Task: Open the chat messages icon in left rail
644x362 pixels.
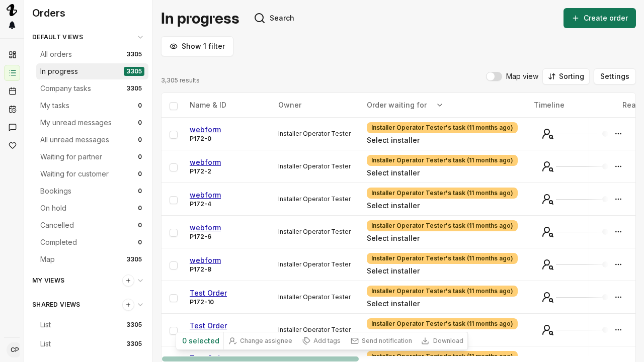Action: [13, 127]
